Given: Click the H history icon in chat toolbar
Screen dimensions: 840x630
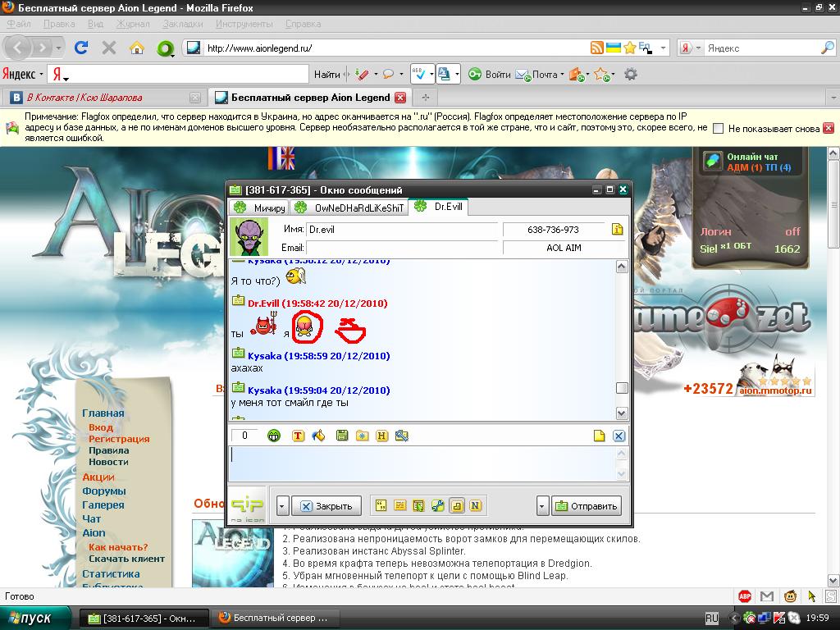Looking at the screenshot, I should [x=381, y=436].
